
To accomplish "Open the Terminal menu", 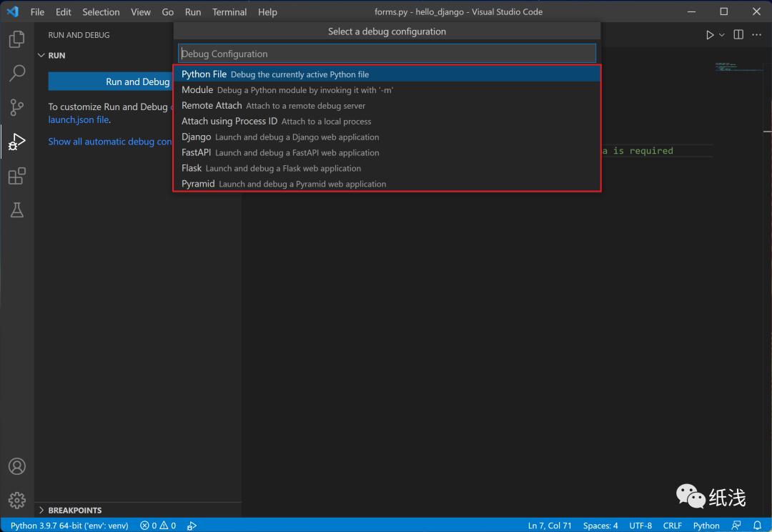I will (229, 11).
